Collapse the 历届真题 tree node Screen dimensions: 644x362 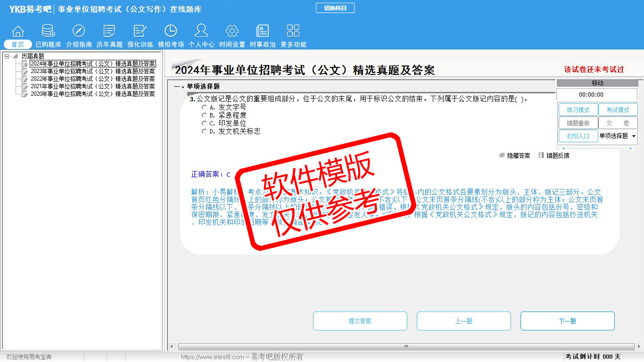(x=7, y=56)
